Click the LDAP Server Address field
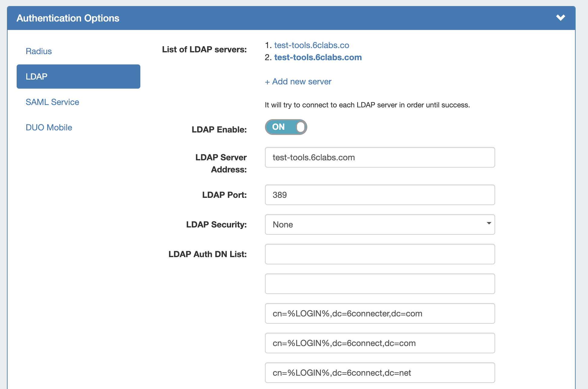588x389 pixels. pos(380,157)
